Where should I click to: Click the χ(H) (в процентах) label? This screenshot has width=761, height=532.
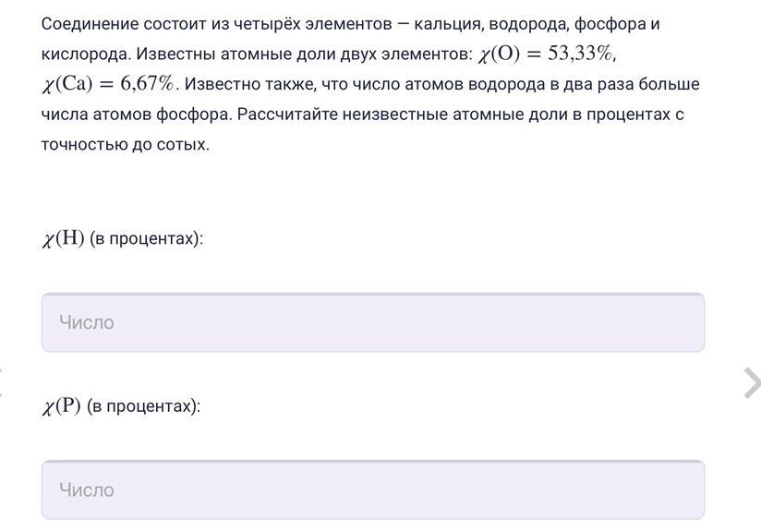click(x=122, y=238)
